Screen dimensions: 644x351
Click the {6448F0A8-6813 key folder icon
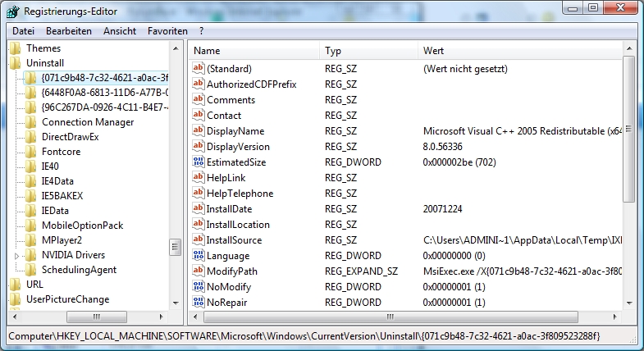[31, 93]
